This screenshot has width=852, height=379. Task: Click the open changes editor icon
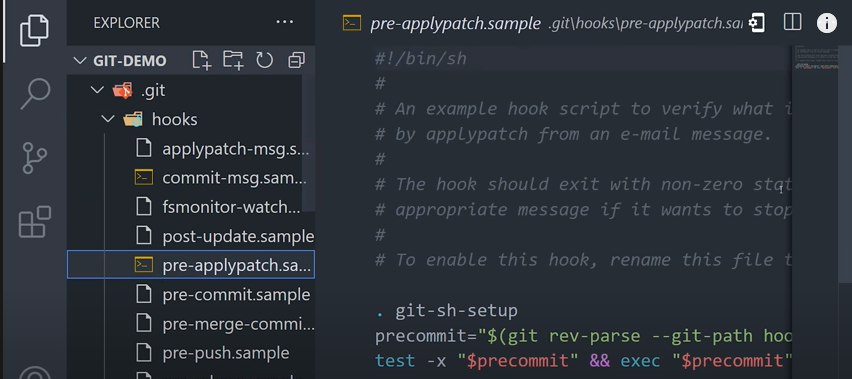point(757,23)
